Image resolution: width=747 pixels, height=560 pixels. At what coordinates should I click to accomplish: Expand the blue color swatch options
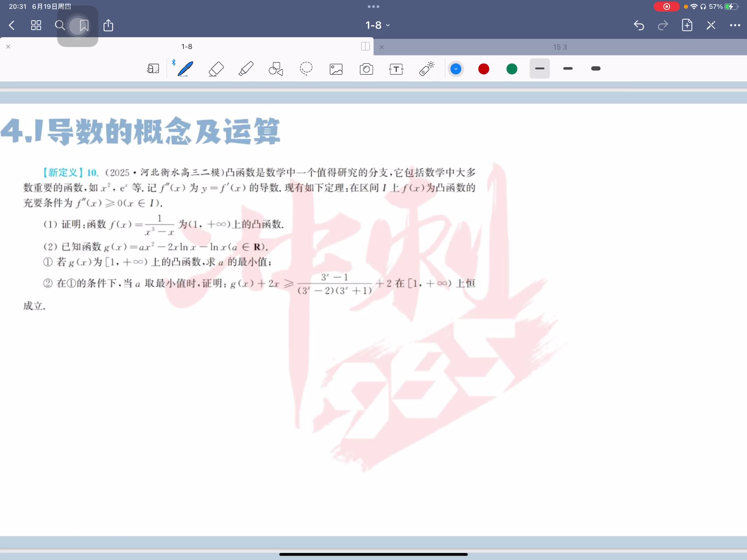coord(455,69)
